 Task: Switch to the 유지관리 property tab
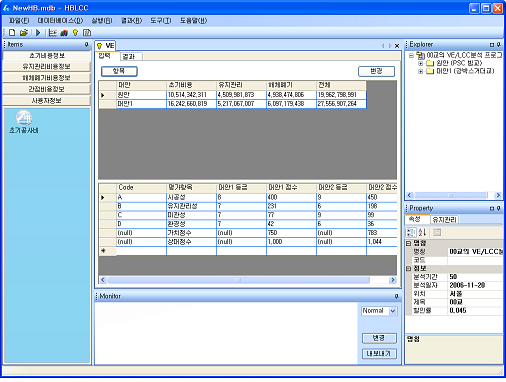pos(445,220)
